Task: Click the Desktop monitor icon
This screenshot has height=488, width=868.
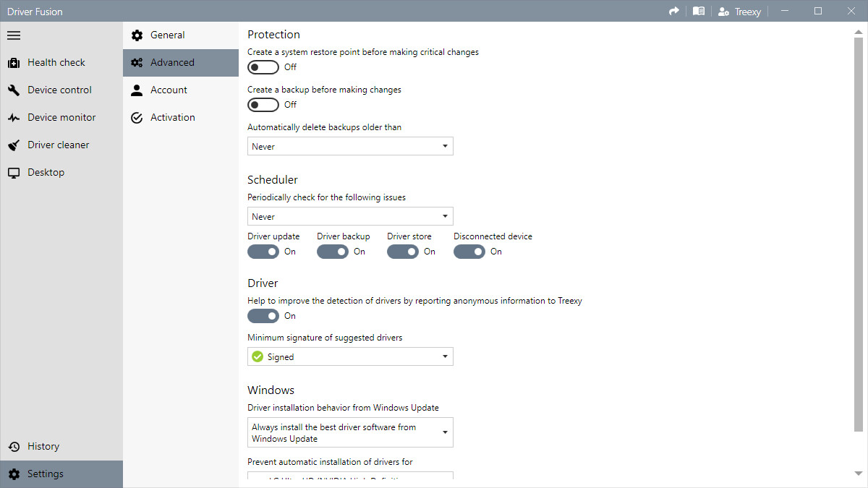Action: click(x=14, y=173)
